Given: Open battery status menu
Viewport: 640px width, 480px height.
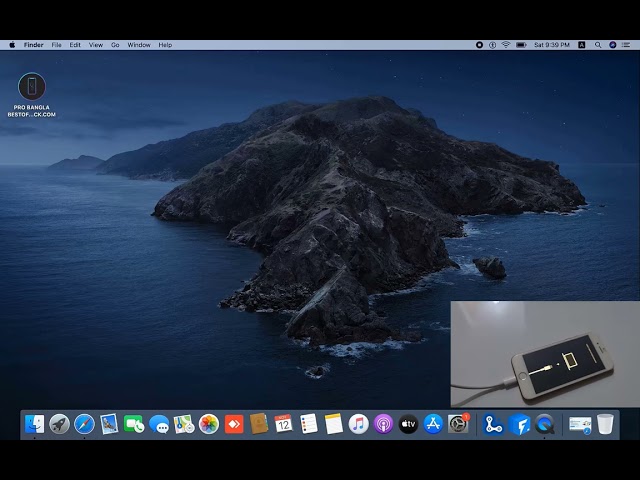Looking at the screenshot, I should (521, 45).
